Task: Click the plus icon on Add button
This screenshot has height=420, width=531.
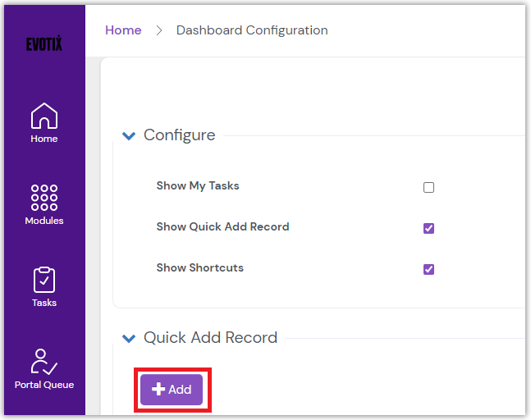Action: pos(159,390)
